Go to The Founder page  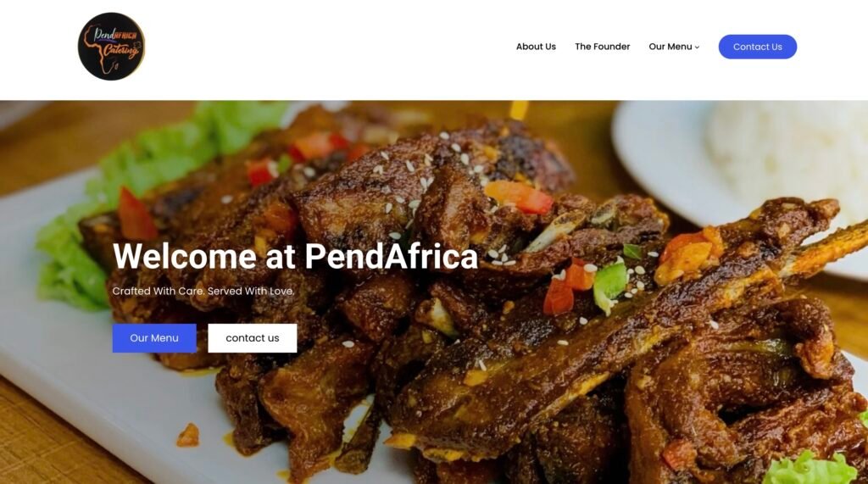point(603,47)
